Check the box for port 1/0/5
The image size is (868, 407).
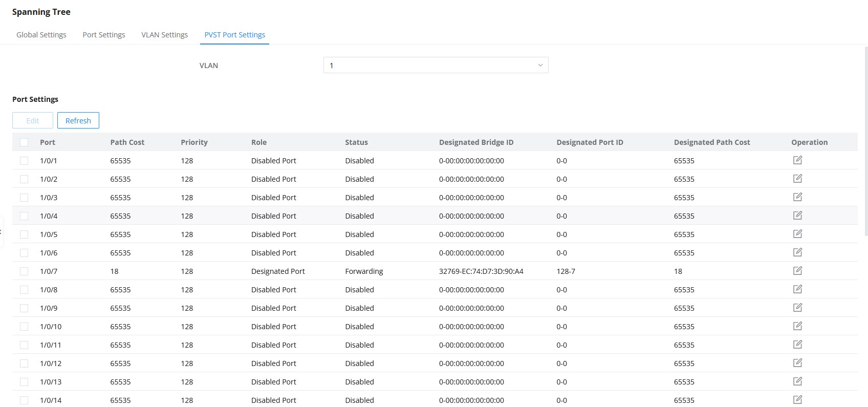click(24, 234)
